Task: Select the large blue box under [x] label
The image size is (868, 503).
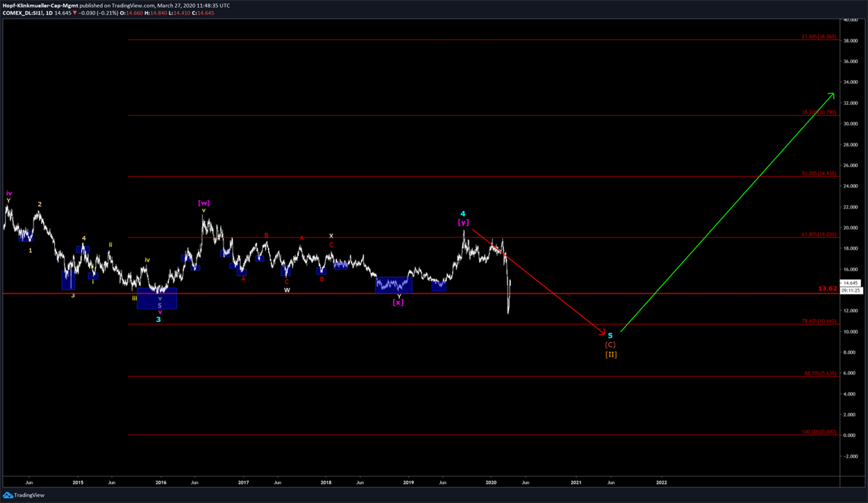Action: 393,284
